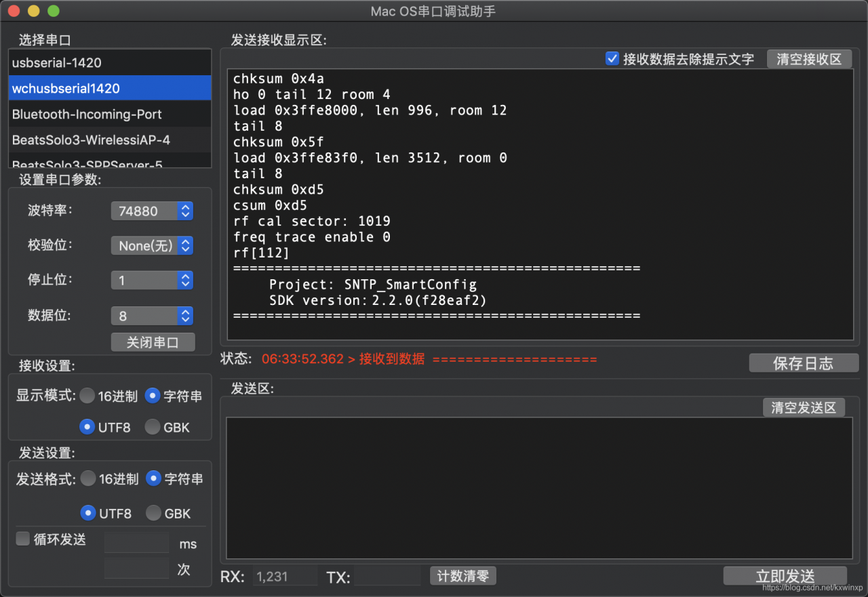
Task: Click the loop count 次 input field
Action: 136,569
